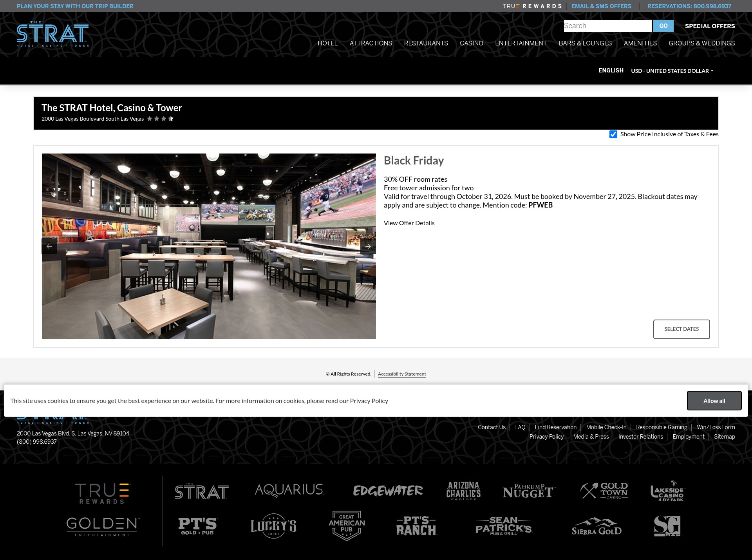752x560 pixels.
Task: Open the Accessibility Statement link
Action: point(402,374)
